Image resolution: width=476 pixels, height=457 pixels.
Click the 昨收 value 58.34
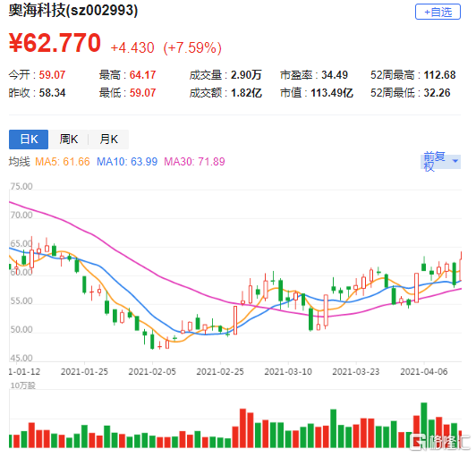click(x=52, y=92)
